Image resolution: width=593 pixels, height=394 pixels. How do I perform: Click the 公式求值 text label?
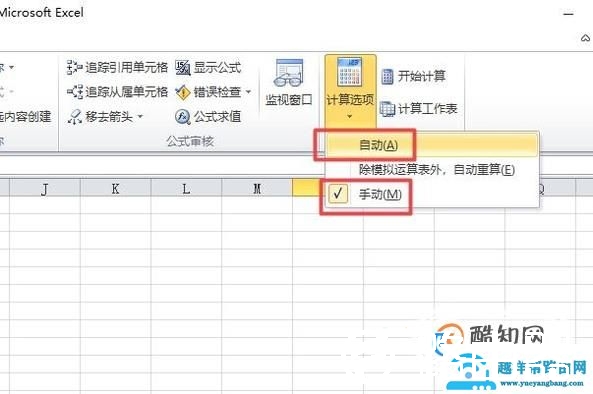(217, 116)
